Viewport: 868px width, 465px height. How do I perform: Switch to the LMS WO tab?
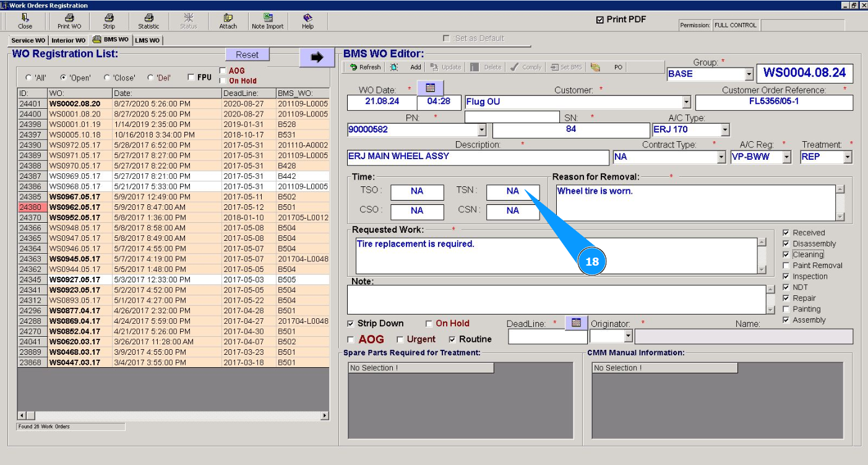pos(147,40)
